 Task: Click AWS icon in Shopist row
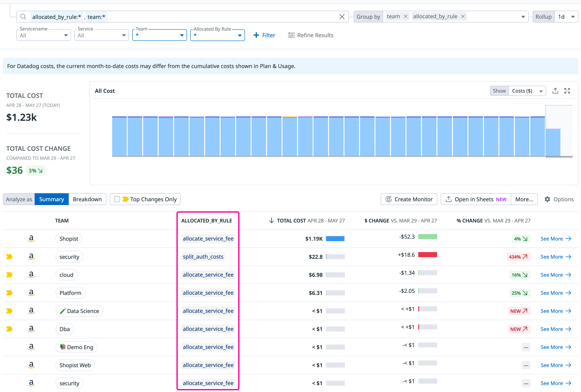(x=31, y=238)
